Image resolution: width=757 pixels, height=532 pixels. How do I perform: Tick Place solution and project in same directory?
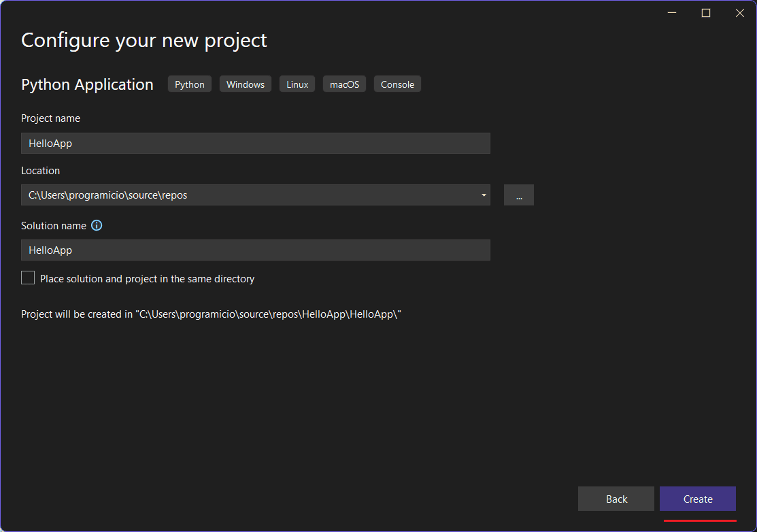[x=28, y=278]
